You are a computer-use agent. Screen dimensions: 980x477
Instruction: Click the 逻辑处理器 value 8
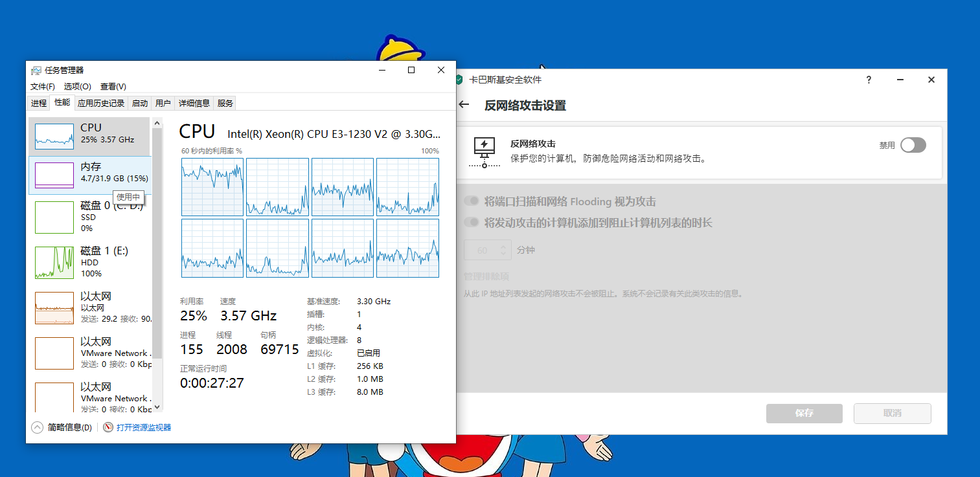pyautogui.click(x=359, y=340)
